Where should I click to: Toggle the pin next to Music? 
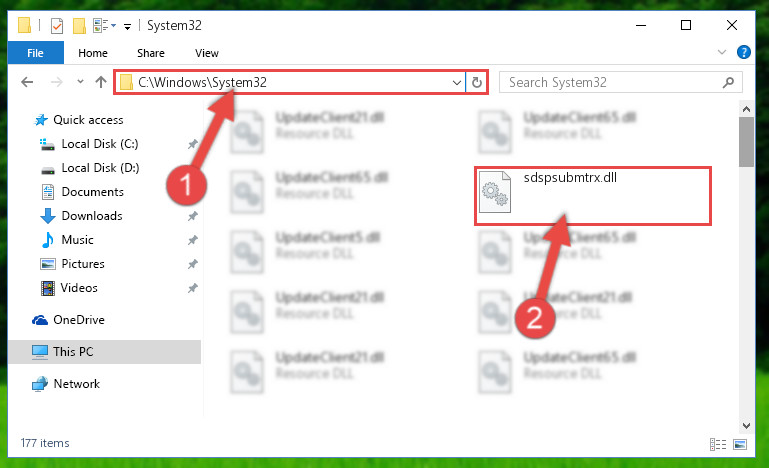click(x=193, y=240)
